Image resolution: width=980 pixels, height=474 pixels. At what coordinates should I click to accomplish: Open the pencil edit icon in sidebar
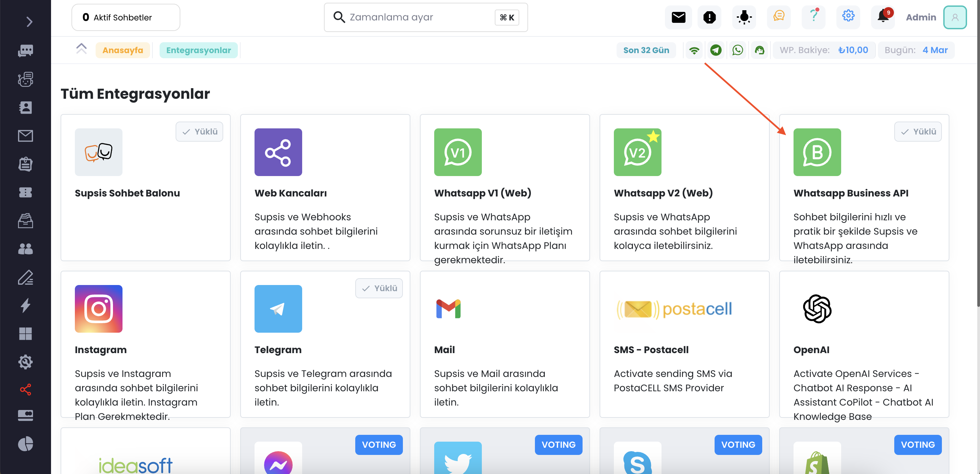(x=26, y=277)
